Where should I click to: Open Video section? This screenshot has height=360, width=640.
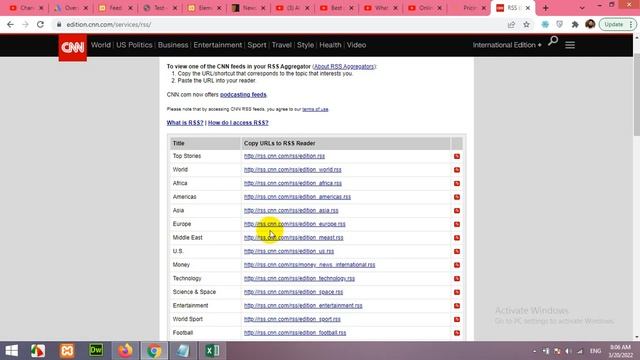(x=356, y=45)
